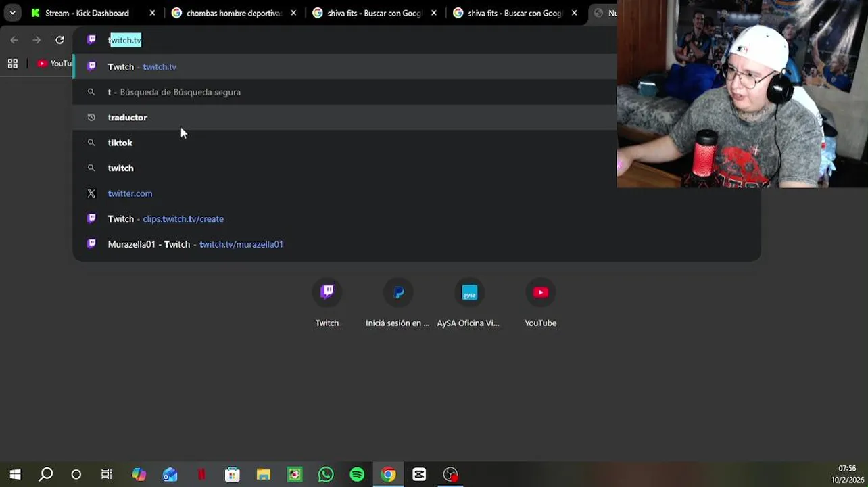Image resolution: width=868 pixels, height=487 pixels.
Task: Click Chrome icon on taskbar
Action: (388, 474)
